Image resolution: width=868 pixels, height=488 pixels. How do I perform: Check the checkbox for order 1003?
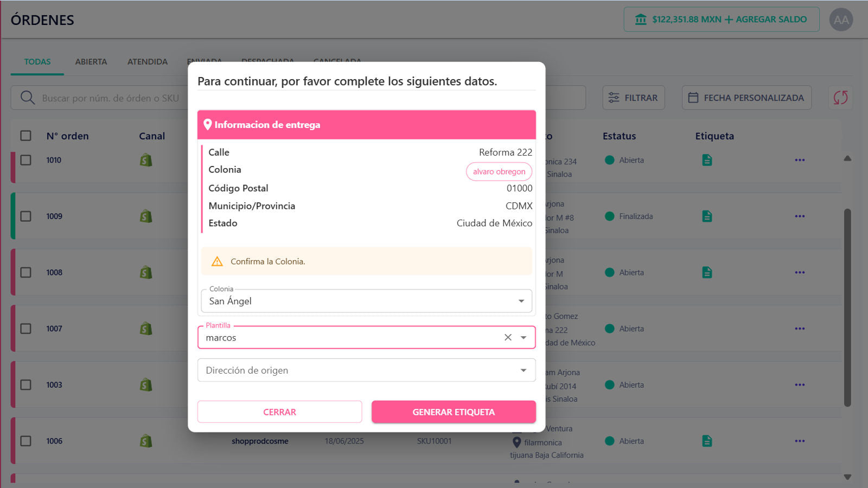click(25, 384)
